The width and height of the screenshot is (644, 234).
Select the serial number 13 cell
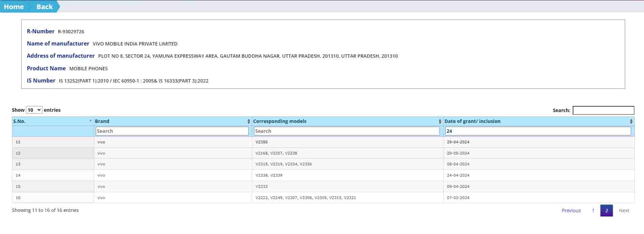click(x=18, y=164)
